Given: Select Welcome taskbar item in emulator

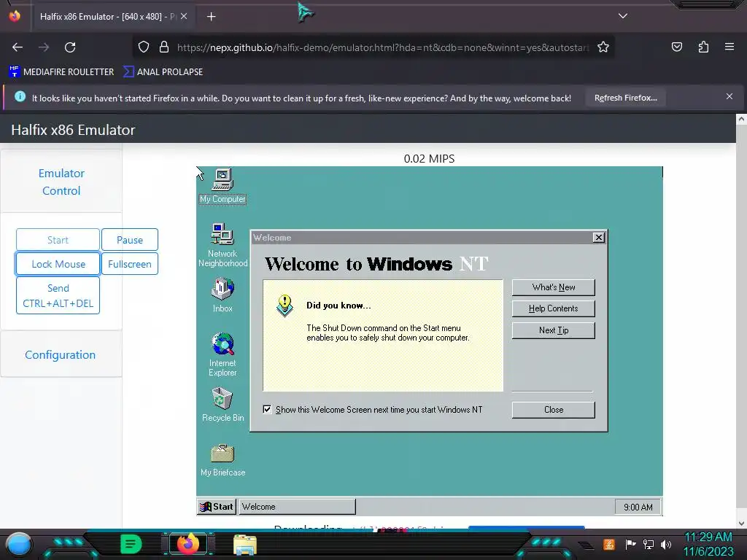Looking at the screenshot, I should pos(298,507).
